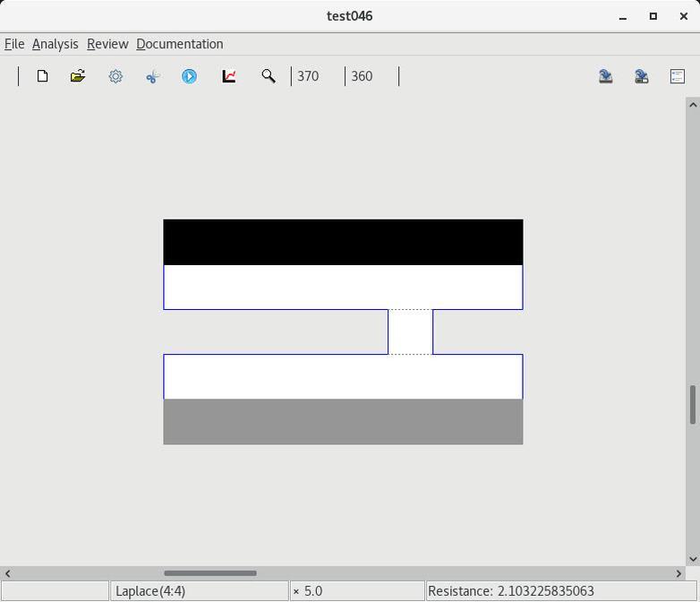Open the properties list icon at far right

coord(678,76)
